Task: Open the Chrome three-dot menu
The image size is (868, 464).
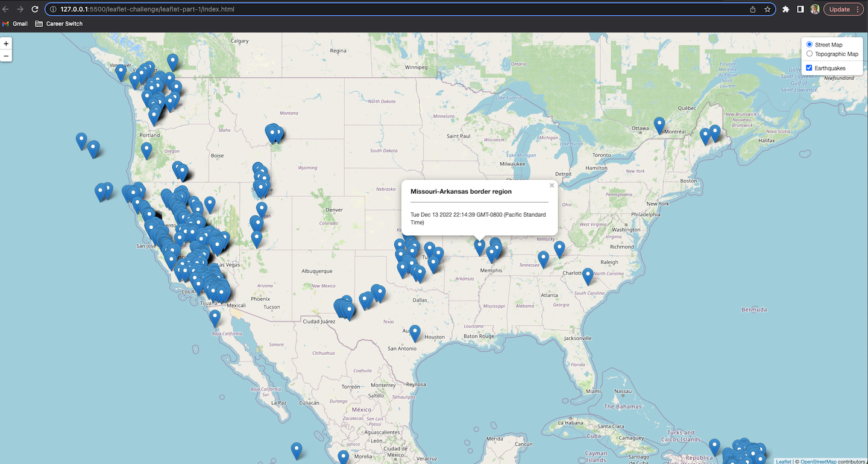Action: tap(858, 9)
